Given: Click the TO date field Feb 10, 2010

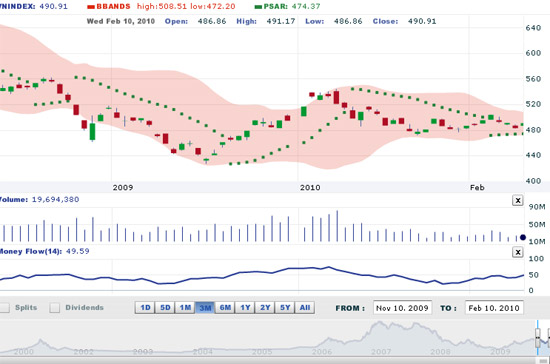Looking at the screenshot, I should pos(494,308).
